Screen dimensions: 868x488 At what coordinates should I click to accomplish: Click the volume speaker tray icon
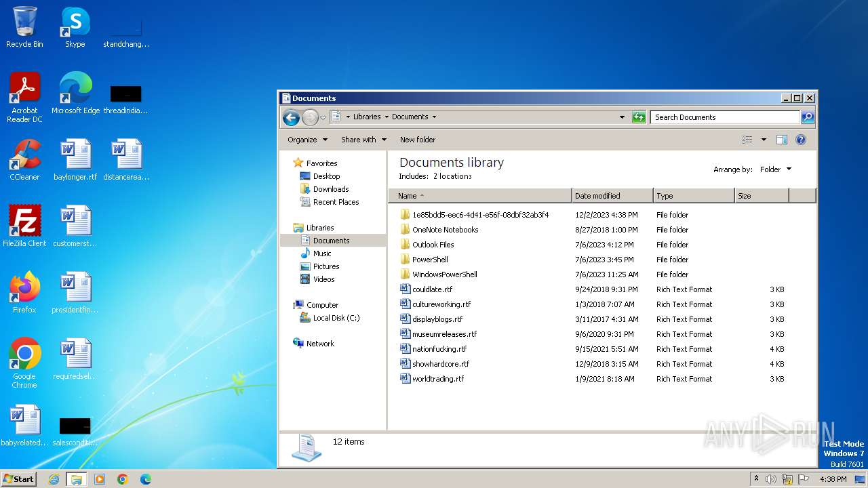[770, 479]
